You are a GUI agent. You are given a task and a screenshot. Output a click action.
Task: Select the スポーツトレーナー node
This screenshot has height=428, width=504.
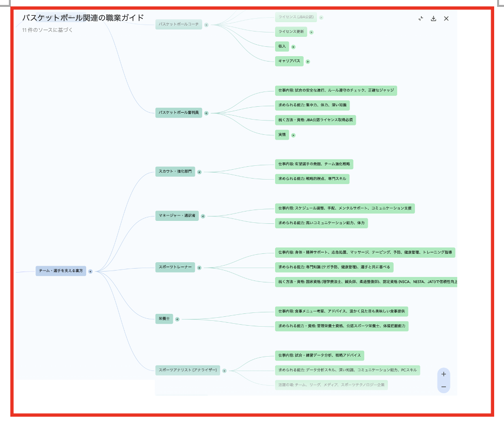[x=175, y=267]
